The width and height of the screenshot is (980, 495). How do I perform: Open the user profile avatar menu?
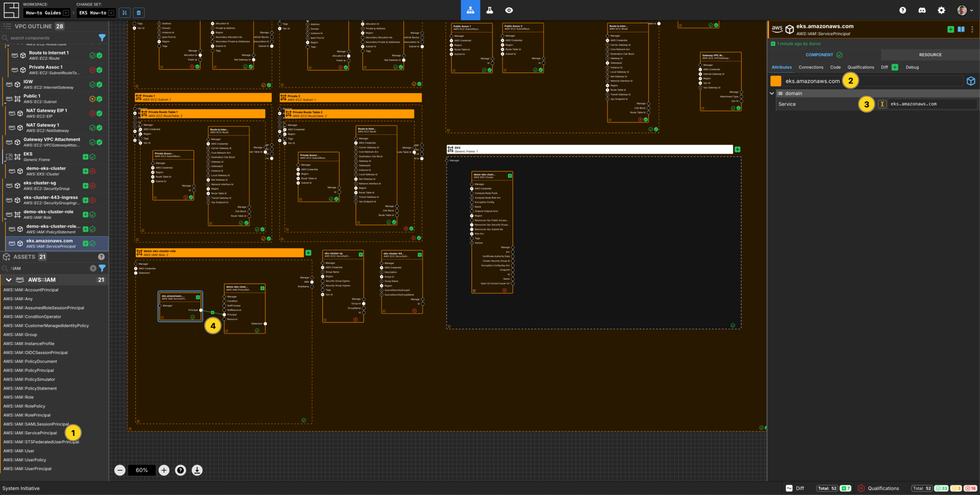click(x=965, y=10)
